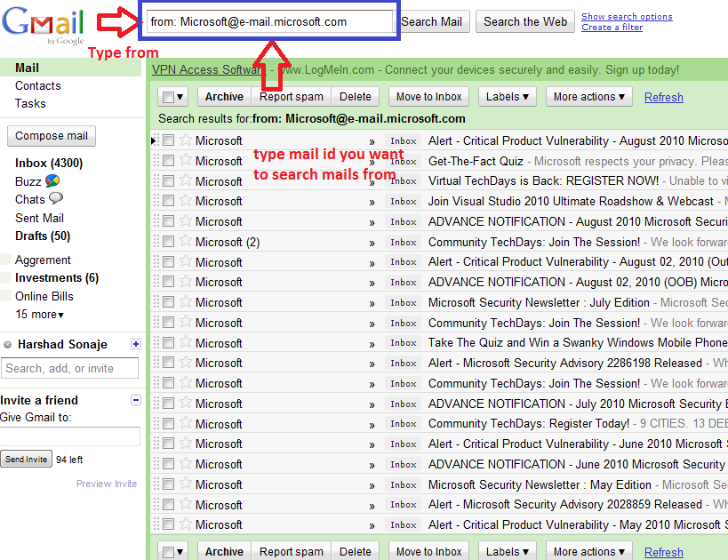Click the Inbox label on Get-The-Fact Quiz row
Screen dimensions: 728x560
(403, 161)
